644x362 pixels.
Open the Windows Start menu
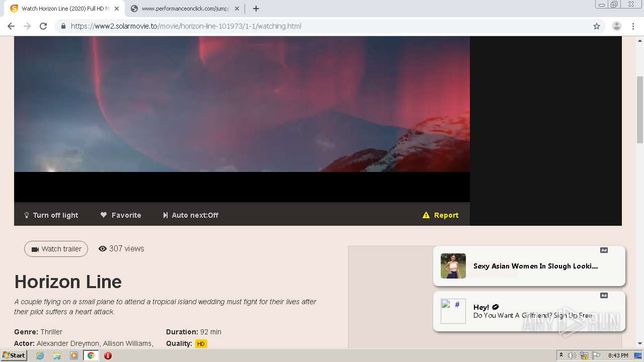pyautogui.click(x=14, y=355)
